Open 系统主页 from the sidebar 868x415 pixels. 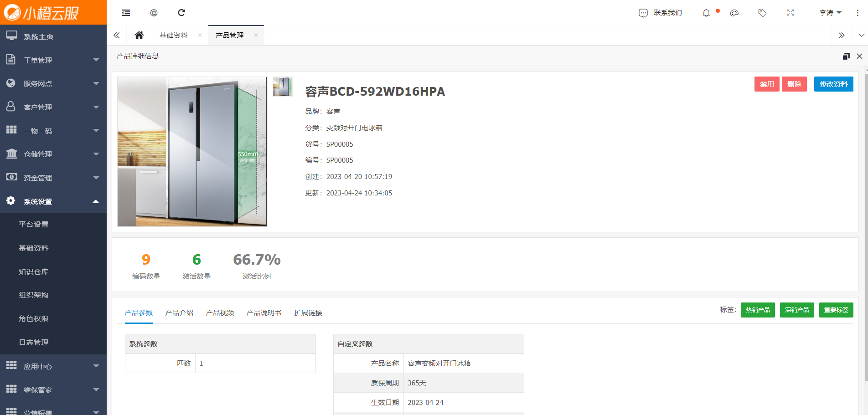click(x=53, y=36)
